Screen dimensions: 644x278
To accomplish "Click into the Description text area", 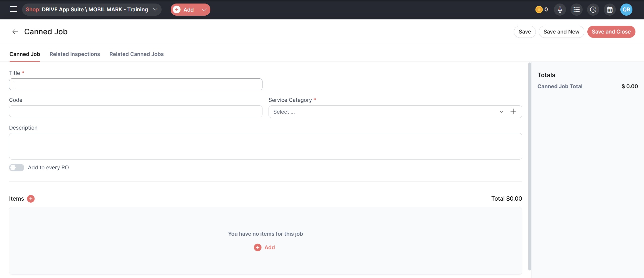I will (x=266, y=146).
